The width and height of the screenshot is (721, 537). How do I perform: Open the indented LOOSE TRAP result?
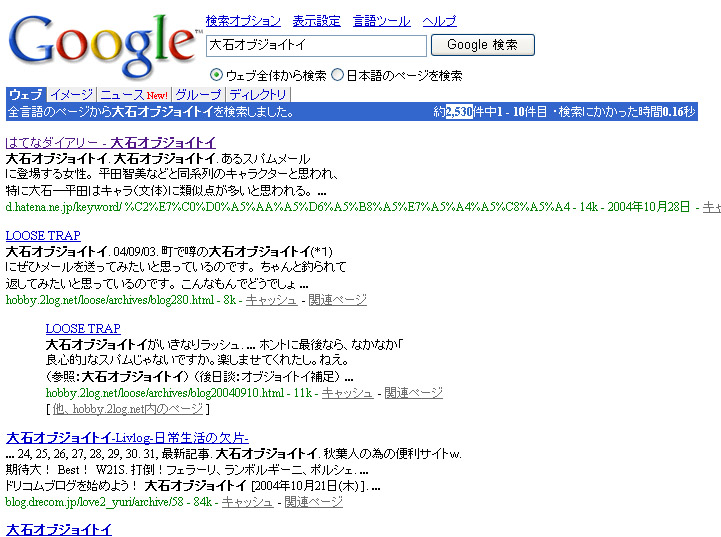tap(83, 329)
